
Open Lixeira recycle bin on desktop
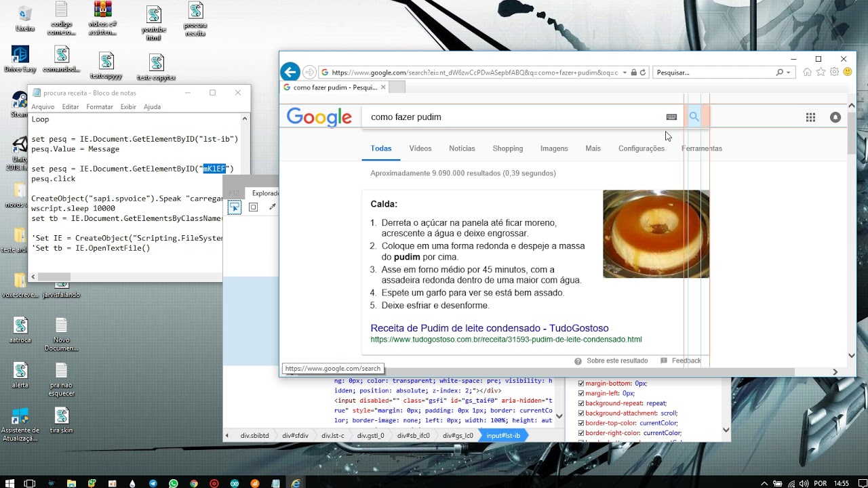[25, 18]
